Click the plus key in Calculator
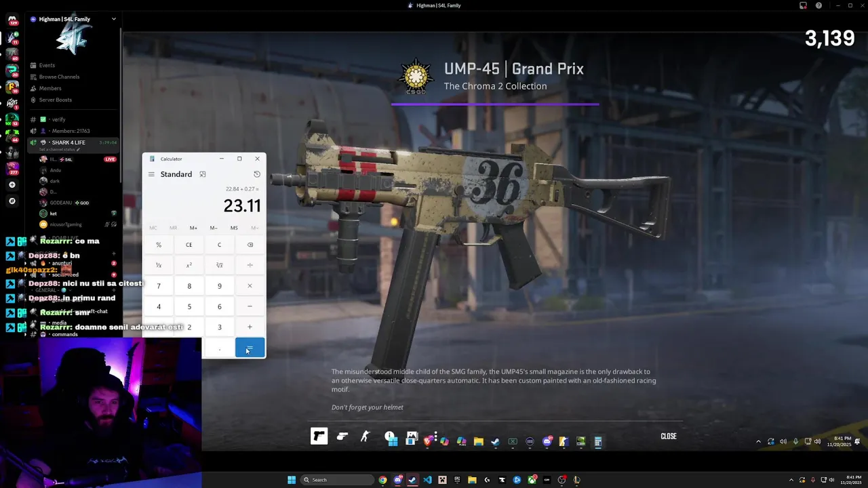This screenshot has width=868, height=488. tap(250, 327)
